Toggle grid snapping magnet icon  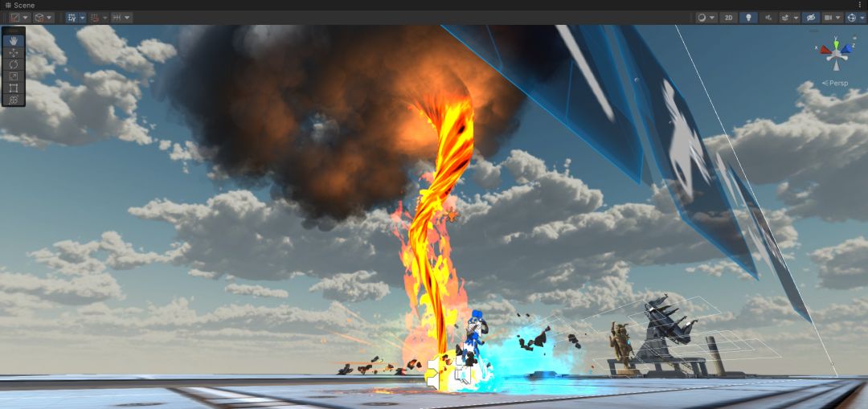click(x=95, y=18)
